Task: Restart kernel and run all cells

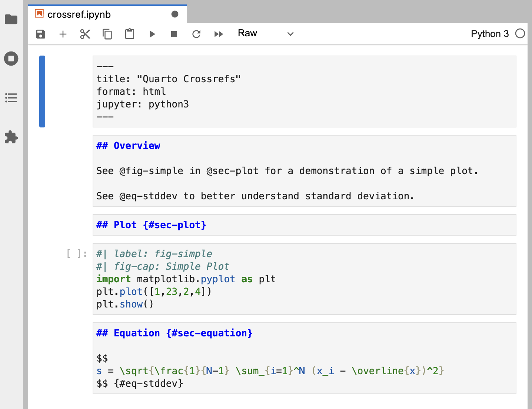Action: coord(219,34)
